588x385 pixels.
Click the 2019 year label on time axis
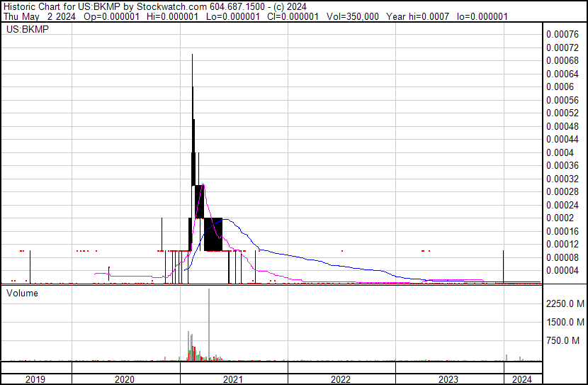35,379
